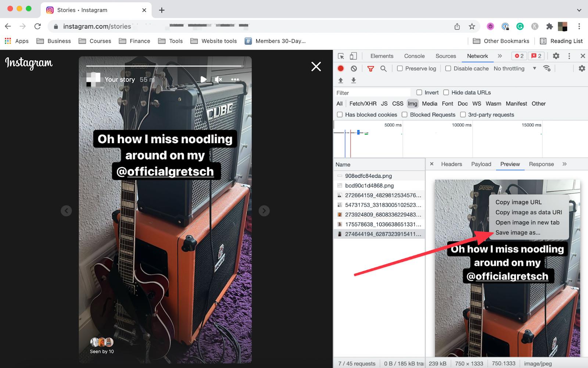The height and width of the screenshot is (368, 588).
Task: Go back in browser history
Action: point(8,26)
